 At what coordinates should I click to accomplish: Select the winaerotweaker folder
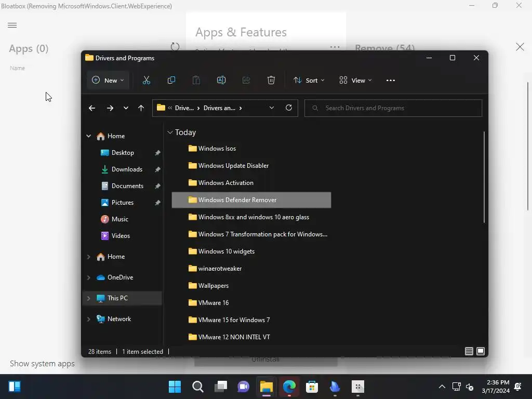[x=251, y=269]
